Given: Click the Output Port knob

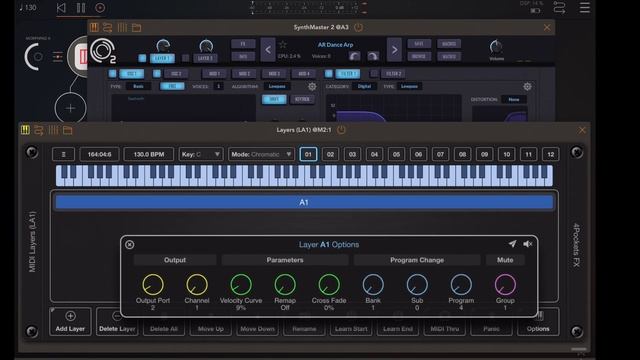Looking at the screenshot, I should coord(153,284).
